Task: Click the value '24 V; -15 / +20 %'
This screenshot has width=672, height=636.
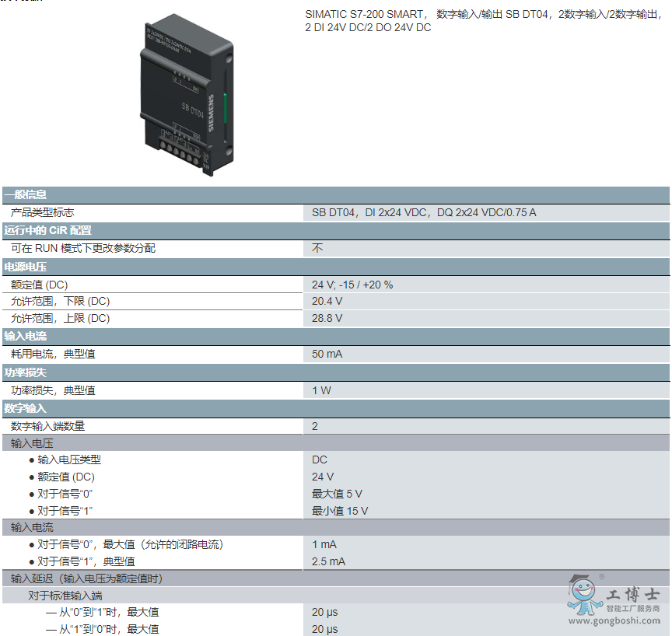Action: pos(352,285)
